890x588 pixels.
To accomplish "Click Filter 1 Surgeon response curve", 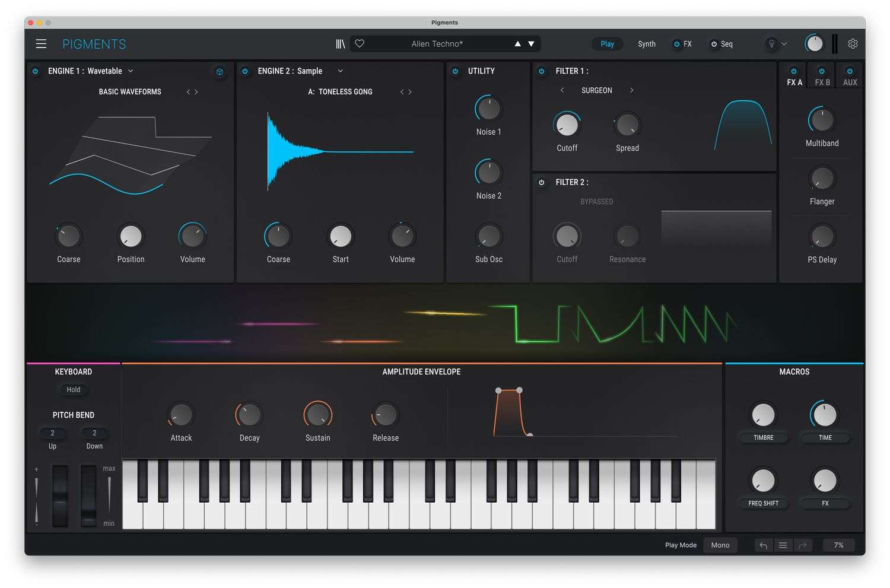I will tap(743, 125).
